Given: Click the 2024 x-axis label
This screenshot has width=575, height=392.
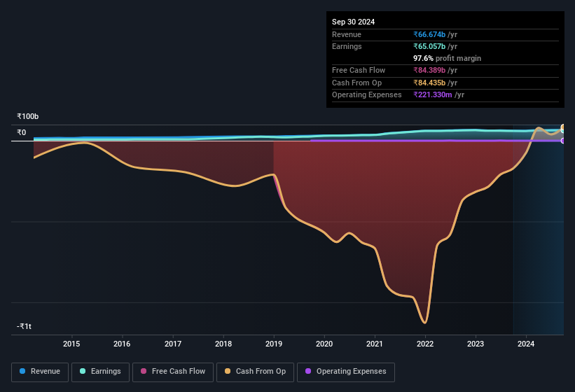Looking at the screenshot, I should pos(526,344).
